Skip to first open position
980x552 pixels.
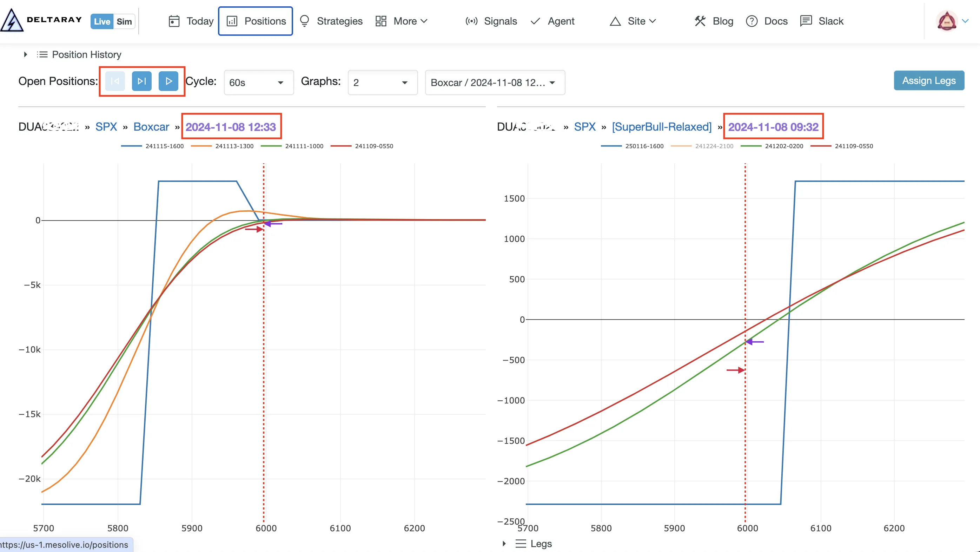pyautogui.click(x=115, y=81)
